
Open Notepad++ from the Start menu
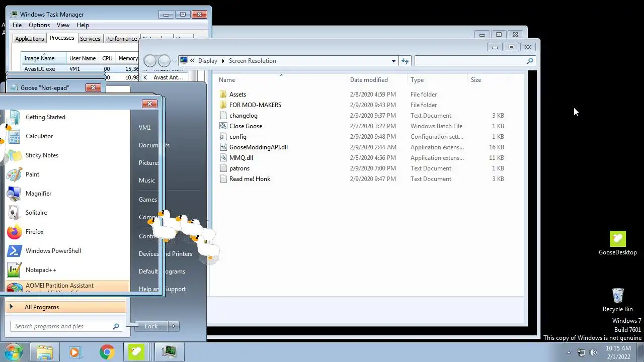coord(14,270)
